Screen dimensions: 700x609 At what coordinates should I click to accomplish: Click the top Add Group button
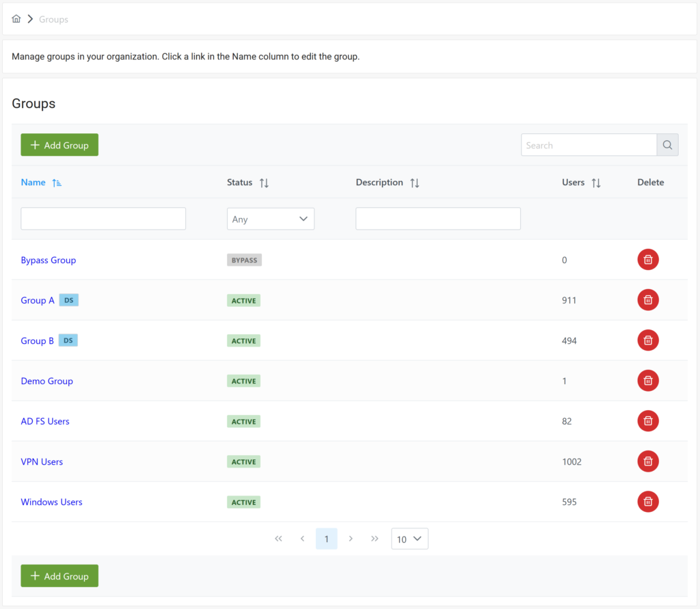pyautogui.click(x=59, y=144)
